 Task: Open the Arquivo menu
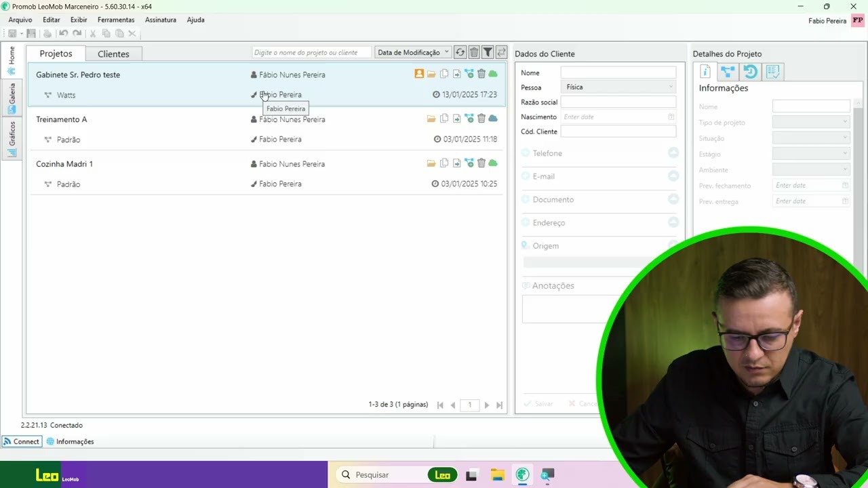click(x=20, y=20)
